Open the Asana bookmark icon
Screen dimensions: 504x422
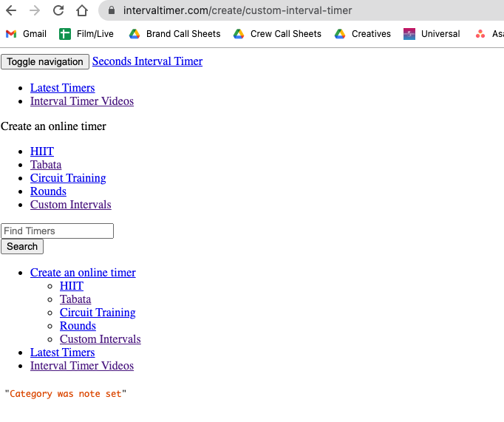(480, 34)
